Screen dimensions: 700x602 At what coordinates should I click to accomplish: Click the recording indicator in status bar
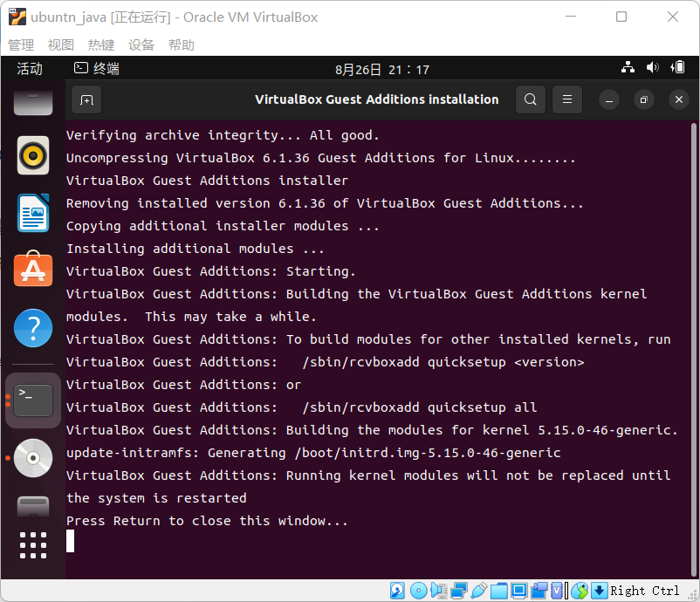tap(539, 591)
